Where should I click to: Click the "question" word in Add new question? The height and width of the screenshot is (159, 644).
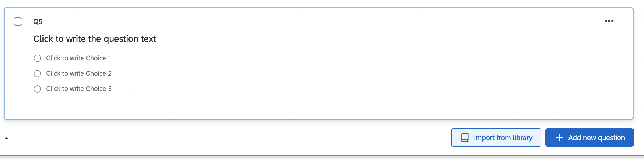611,138
